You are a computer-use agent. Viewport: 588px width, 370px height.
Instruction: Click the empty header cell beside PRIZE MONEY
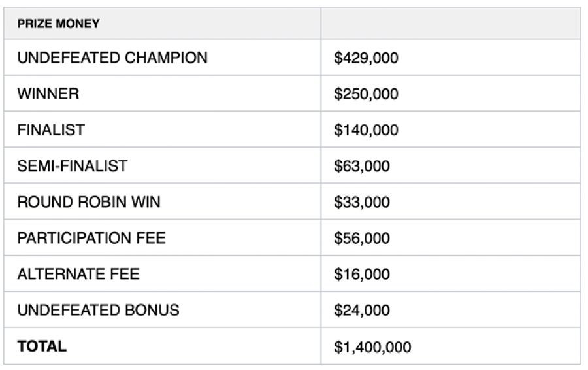tap(450, 24)
